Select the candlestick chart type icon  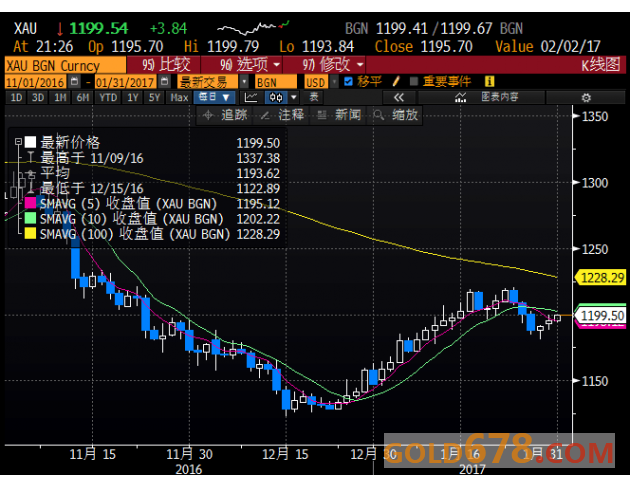(x=276, y=97)
